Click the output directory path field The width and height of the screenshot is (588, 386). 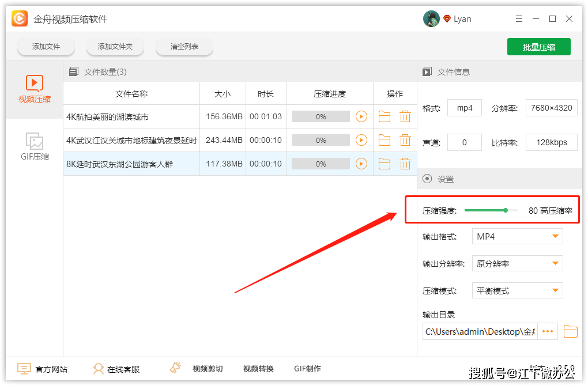[480, 331]
